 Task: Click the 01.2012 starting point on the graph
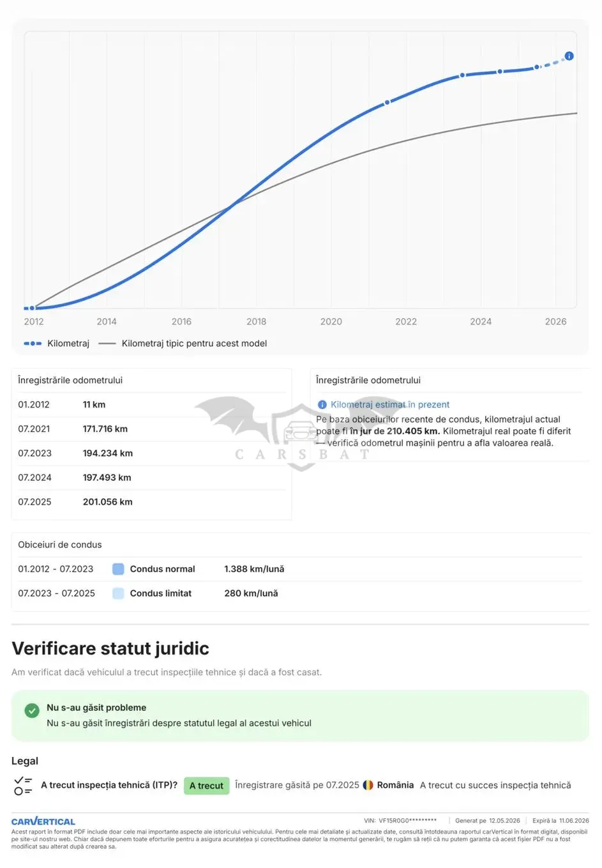coord(32,308)
